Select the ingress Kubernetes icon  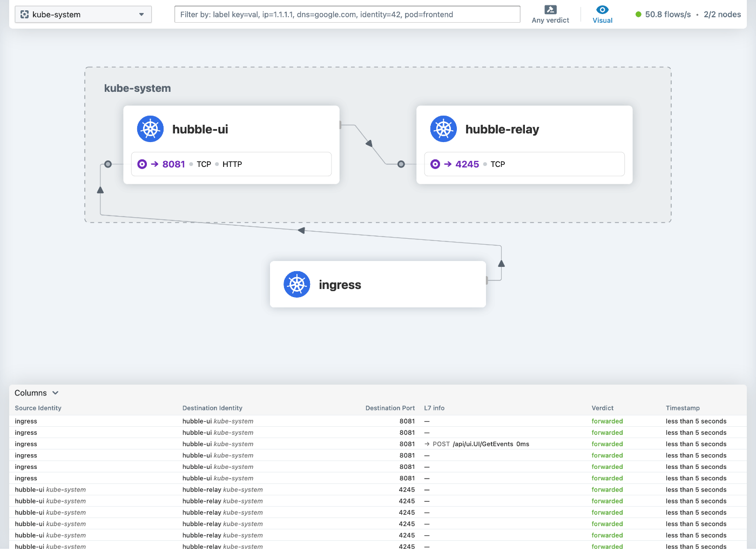pyautogui.click(x=297, y=284)
